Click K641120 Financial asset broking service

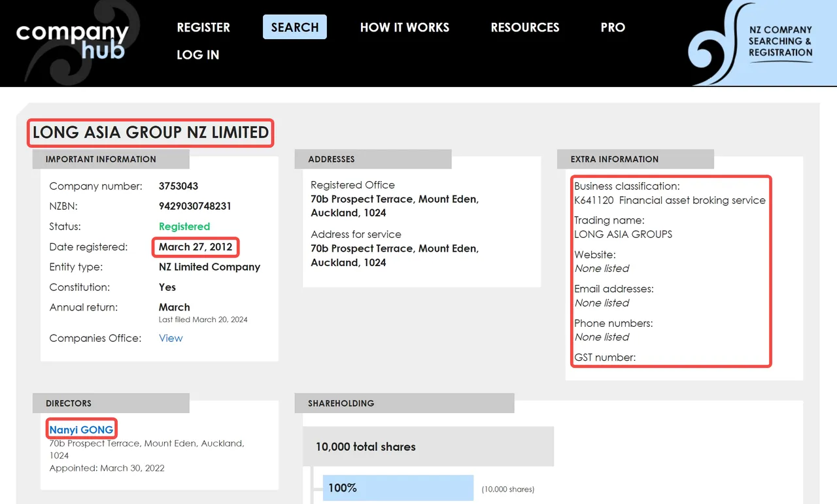pyautogui.click(x=670, y=200)
